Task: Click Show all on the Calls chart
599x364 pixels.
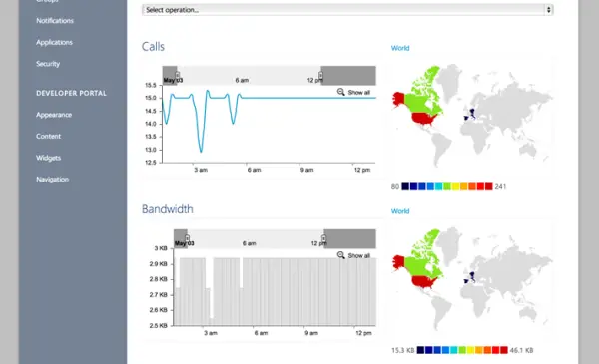Action: click(358, 93)
